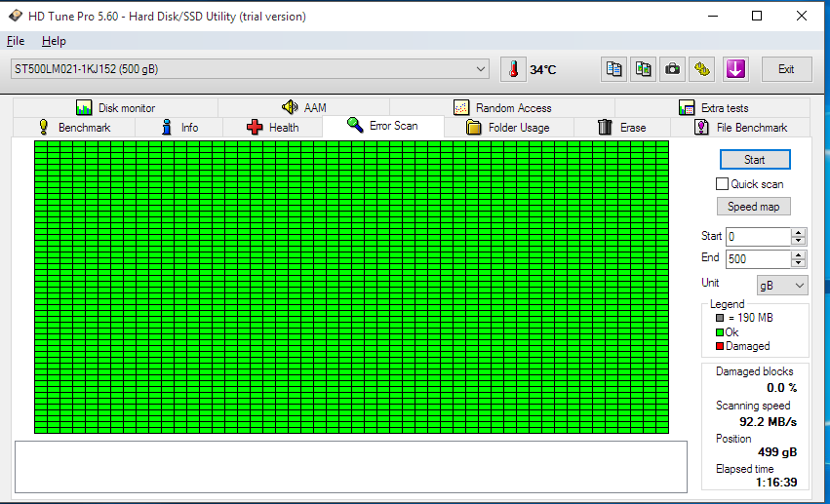830x504 pixels.
Task: Open the Help menu
Action: point(54,41)
